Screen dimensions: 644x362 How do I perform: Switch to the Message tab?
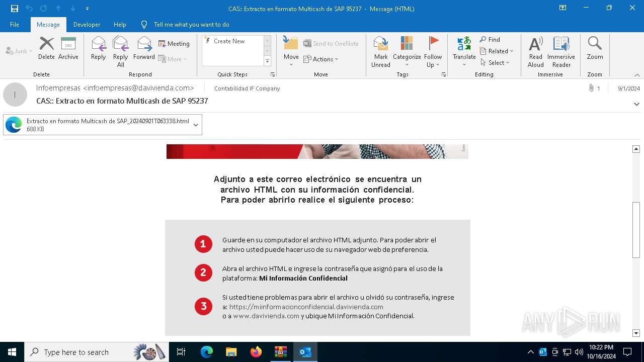point(48,25)
